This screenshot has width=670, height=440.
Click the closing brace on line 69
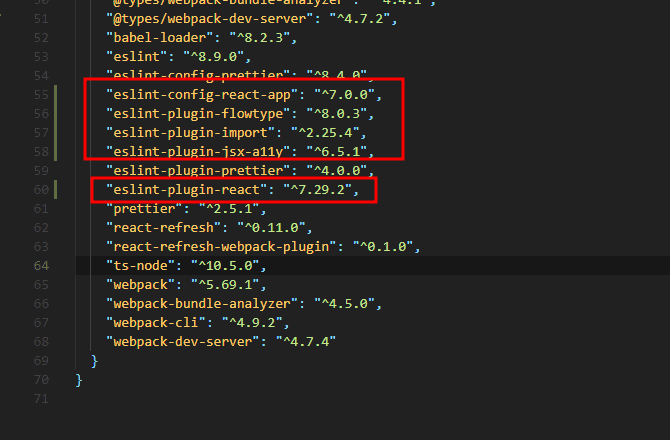(x=94, y=361)
